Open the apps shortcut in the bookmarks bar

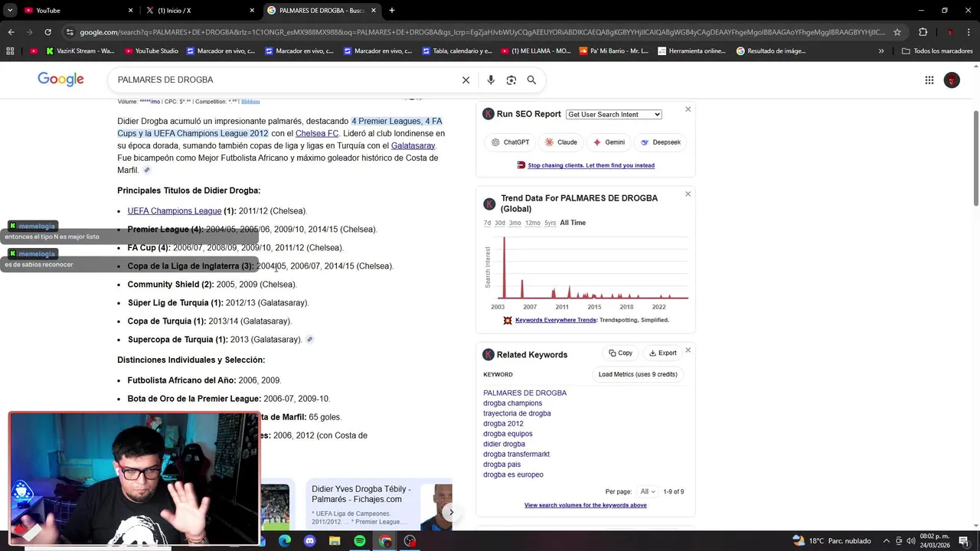tap(10, 51)
